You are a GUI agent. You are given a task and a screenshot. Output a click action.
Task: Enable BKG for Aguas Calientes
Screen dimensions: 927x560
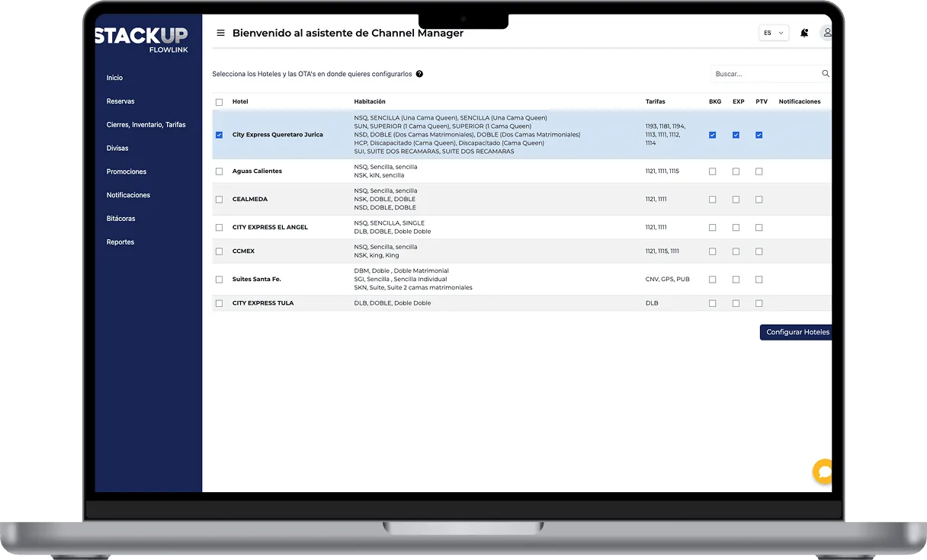click(713, 171)
